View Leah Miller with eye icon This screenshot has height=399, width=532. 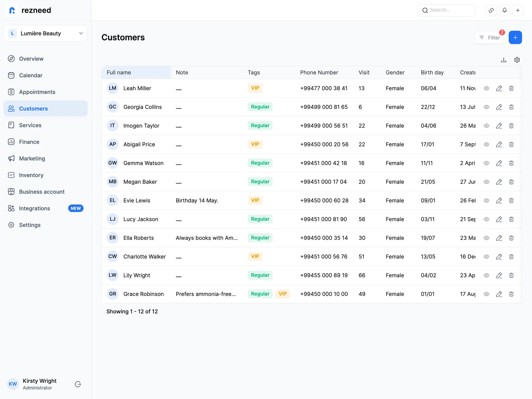click(486, 88)
